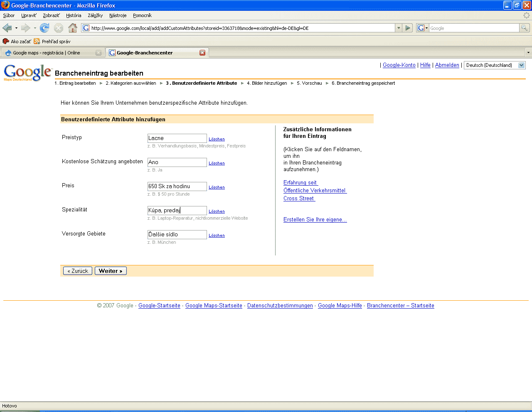Open the Hilfe link
The width and height of the screenshot is (532, 412).
425,65
